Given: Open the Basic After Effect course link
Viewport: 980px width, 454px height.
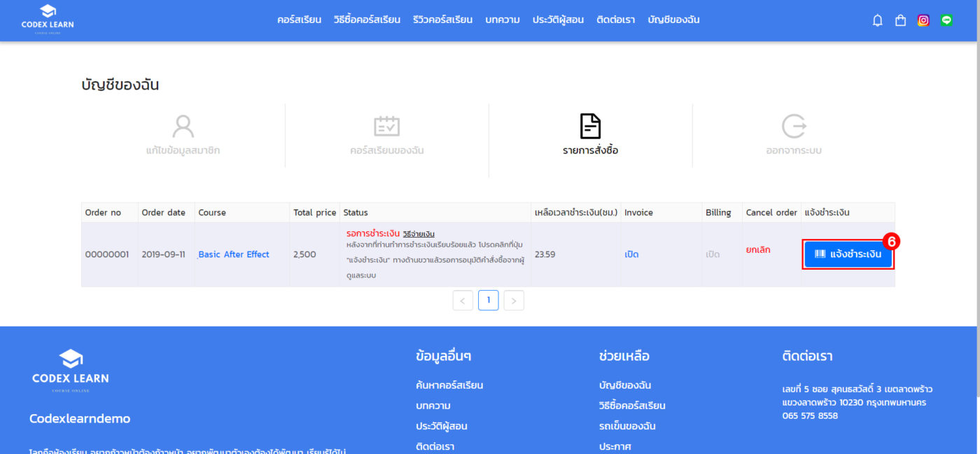Looking at the screenshot, I should (234, 254).
